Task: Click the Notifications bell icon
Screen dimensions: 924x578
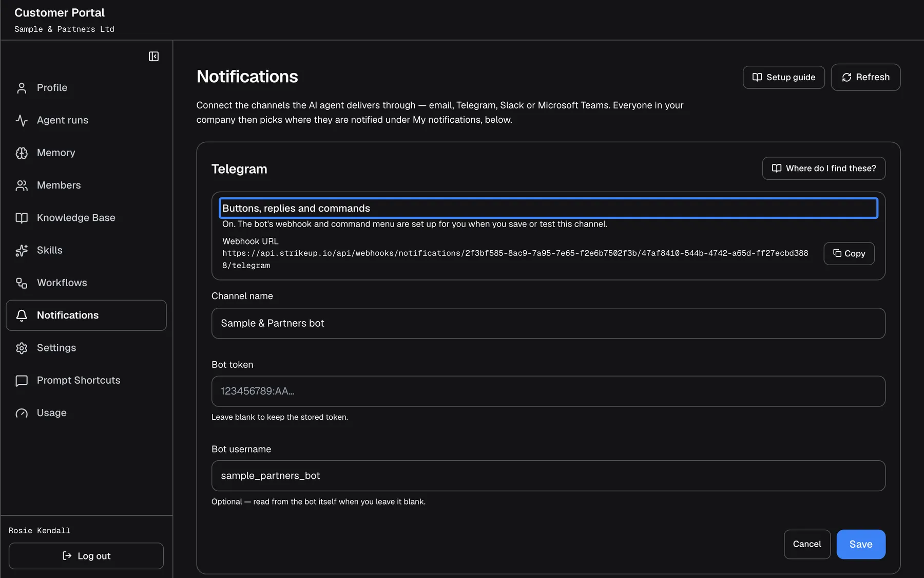Action: point(22,315)
